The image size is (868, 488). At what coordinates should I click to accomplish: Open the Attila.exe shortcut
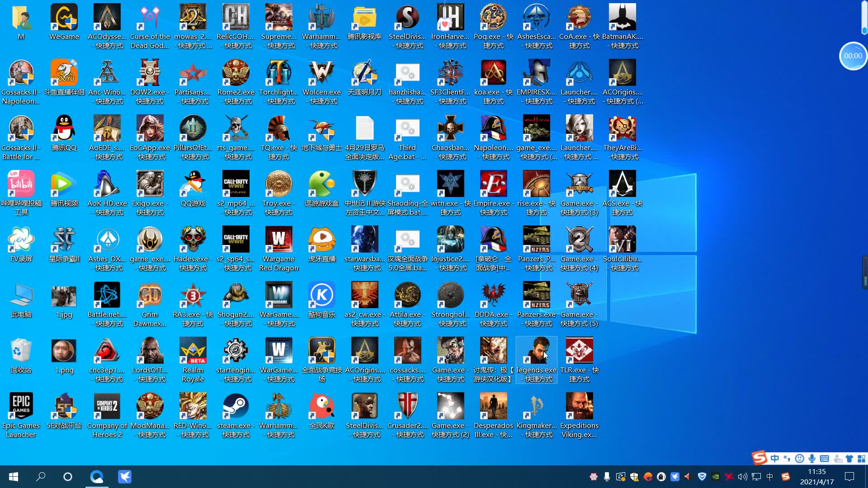click(x=407, y=304)
